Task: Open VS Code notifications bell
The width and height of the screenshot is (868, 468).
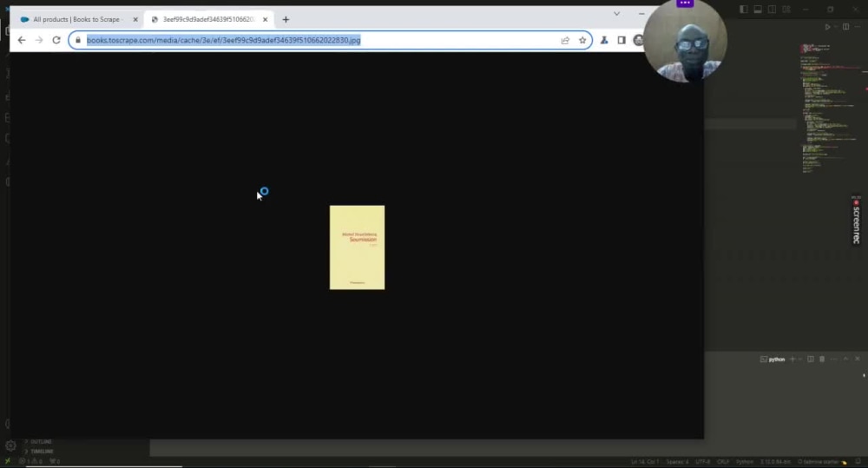Action: click(858, 461)
